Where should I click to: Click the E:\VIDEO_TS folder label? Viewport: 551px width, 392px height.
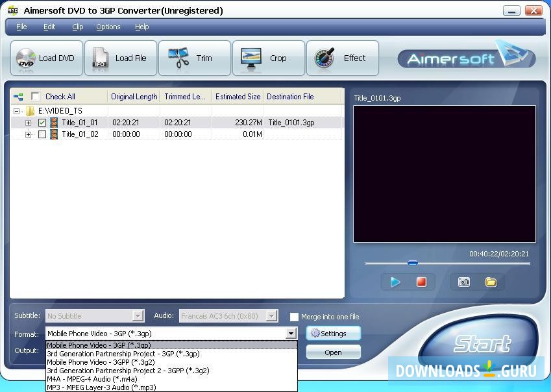(x=60, y=111)
